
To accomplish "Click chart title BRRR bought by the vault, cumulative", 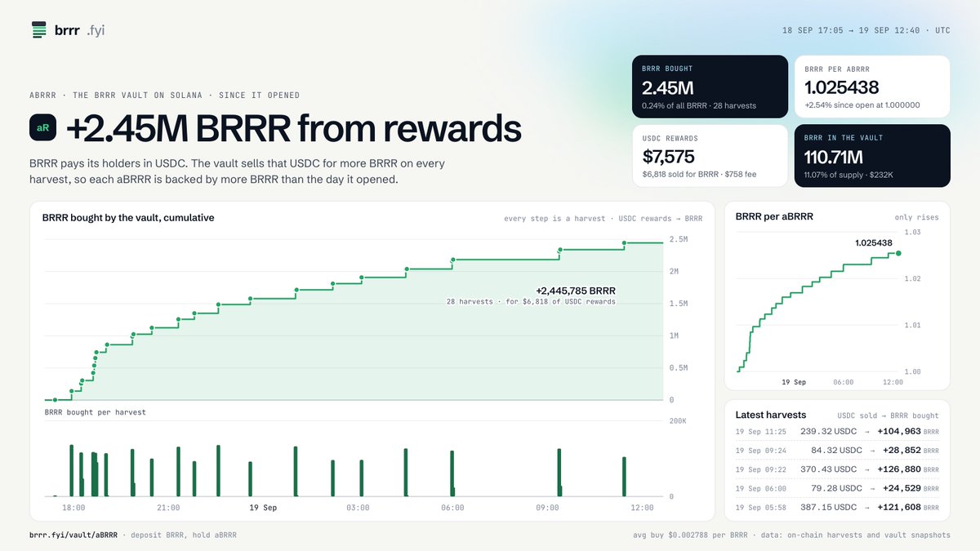I will tap(128, 218).
